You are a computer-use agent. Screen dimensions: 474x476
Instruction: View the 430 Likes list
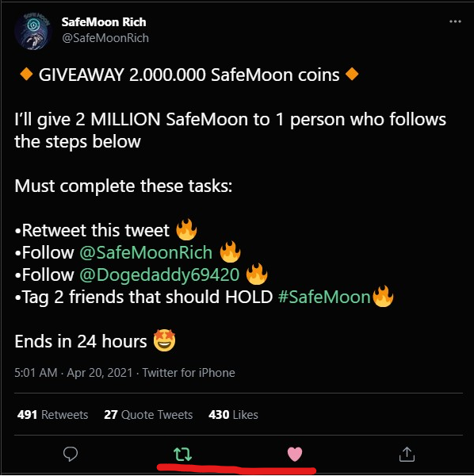(233, 415)
